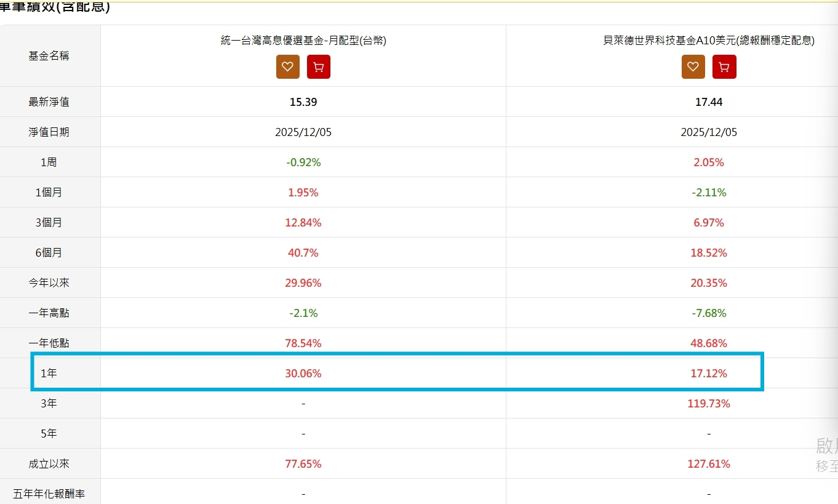Click the 成立以來 return 127.61%
The height and width of the screenshot is (504, 838).
(709, 463)
